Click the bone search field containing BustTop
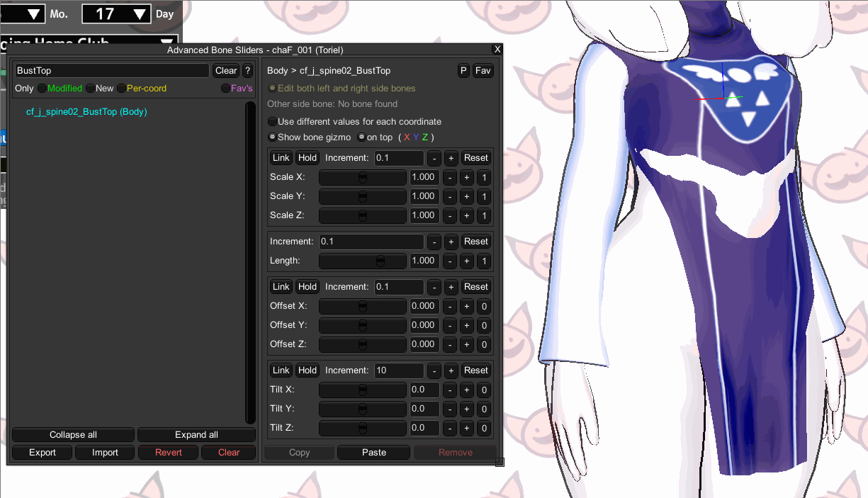Viewport: 868px width, 498px height. coord(112,71)
